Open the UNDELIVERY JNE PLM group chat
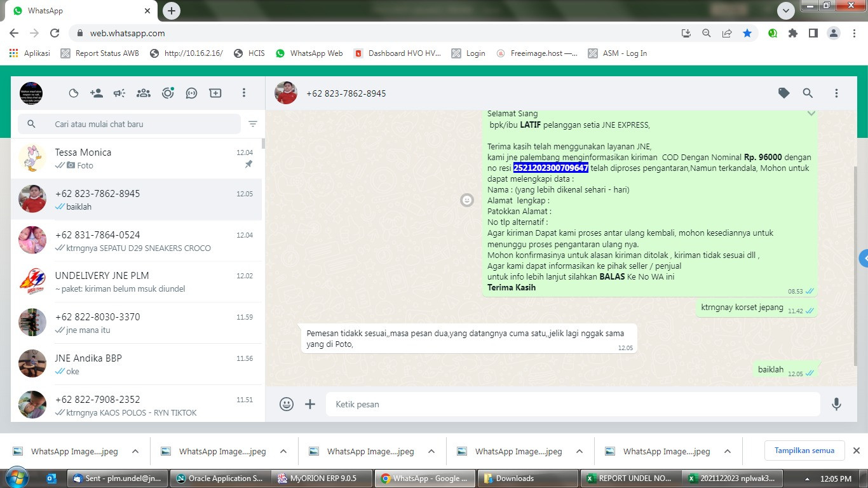Viewport: 868px width, 488px height. [x=136, y=282]
